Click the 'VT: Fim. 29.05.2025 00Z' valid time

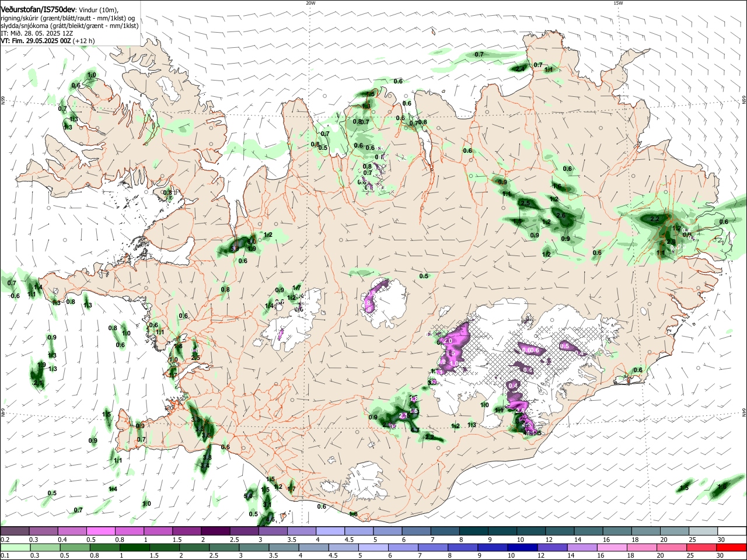click(x=36, y=41)
